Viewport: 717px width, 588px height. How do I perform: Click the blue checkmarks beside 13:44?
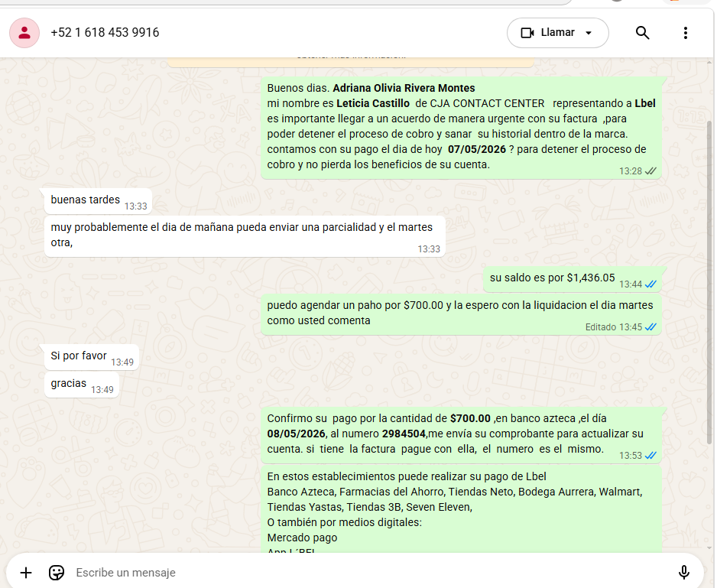click(x=650, y=284)
